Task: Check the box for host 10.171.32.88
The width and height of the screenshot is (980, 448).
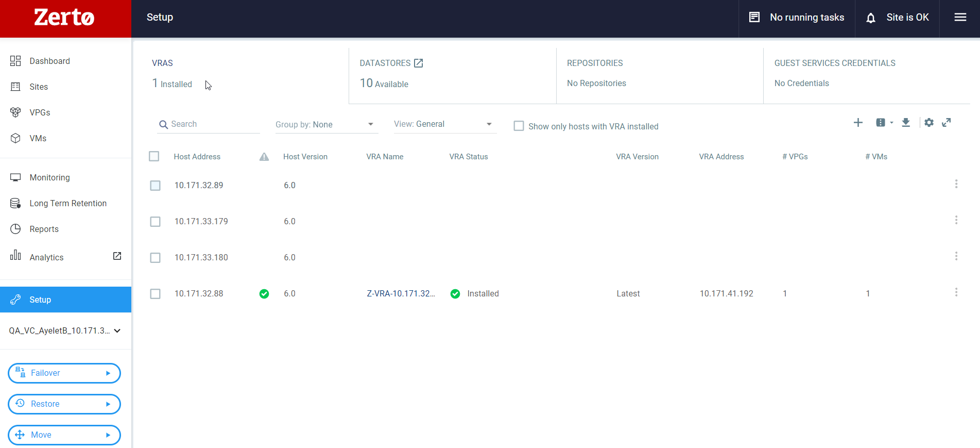Action: click(x=155, y=294)
